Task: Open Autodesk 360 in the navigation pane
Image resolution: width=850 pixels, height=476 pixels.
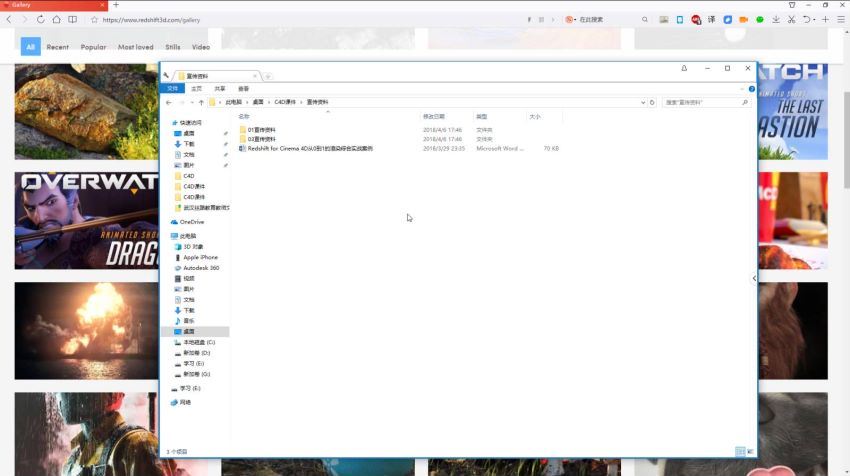Action: point(201,268)
